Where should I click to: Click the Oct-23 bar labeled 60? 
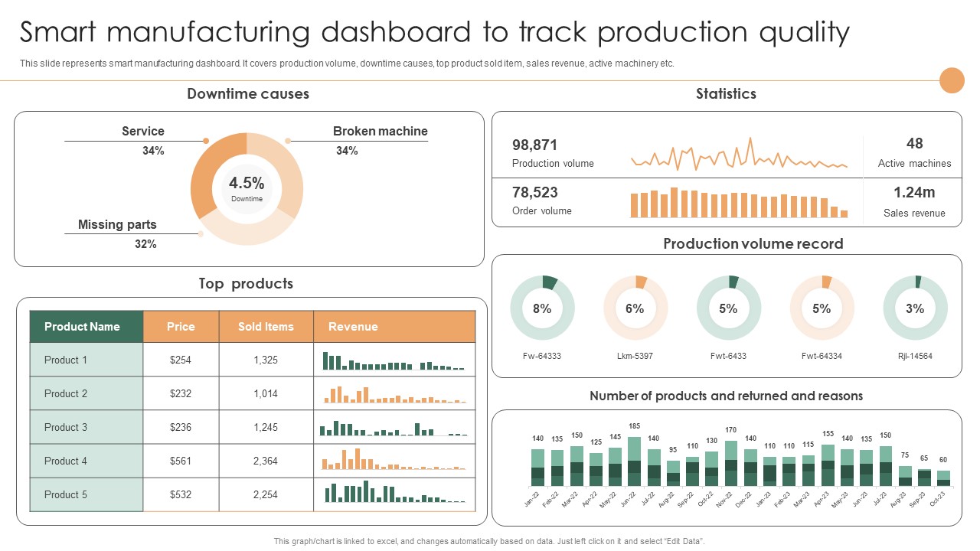pyautogui.click(x=943, y=478)
